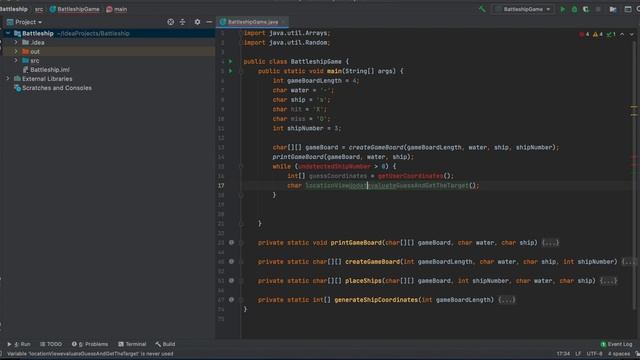This screenshot has width=640, height=360.
Task: Build the project with the hammer icon
Action: click(x=482, y=9)
